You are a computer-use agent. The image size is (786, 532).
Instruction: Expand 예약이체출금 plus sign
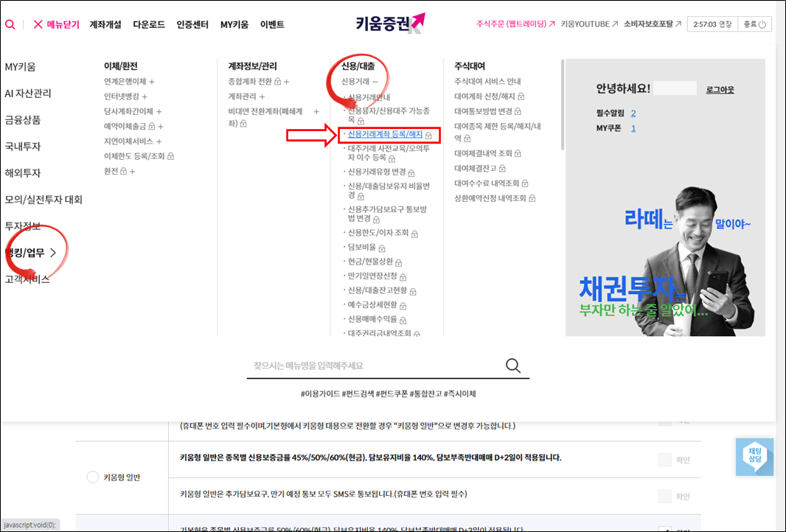(161, 127)
